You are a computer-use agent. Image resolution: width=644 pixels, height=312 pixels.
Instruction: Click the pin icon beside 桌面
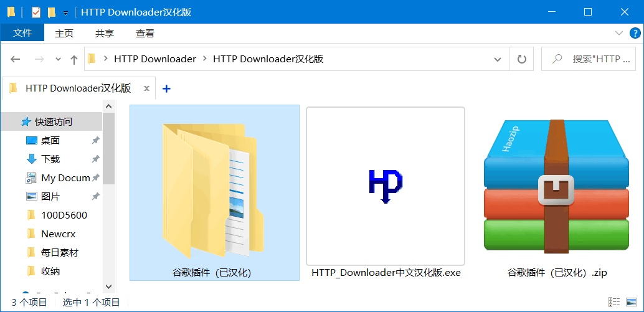(95, 141)
